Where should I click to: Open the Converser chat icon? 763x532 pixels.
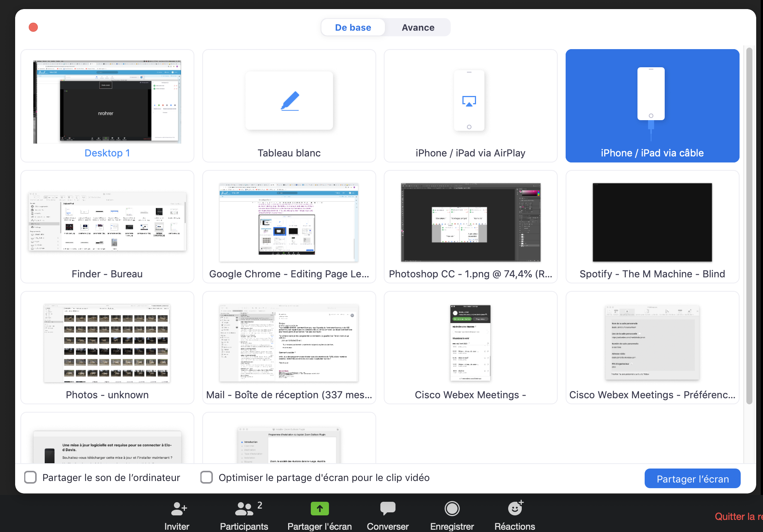[388, 509]
